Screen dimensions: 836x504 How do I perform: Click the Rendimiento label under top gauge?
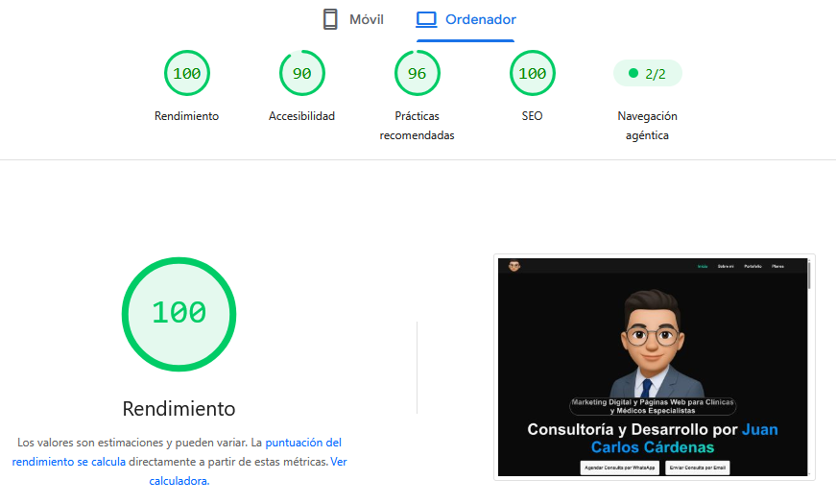tap(186, 116)
